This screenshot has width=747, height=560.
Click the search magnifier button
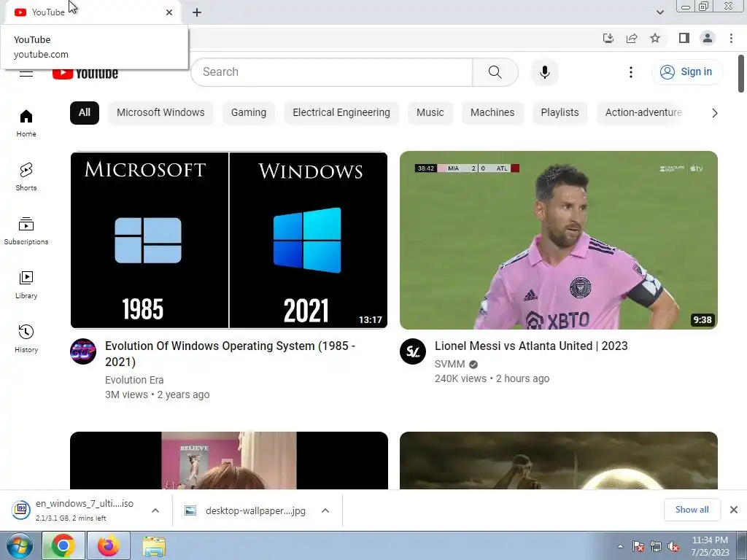[495, 72]
